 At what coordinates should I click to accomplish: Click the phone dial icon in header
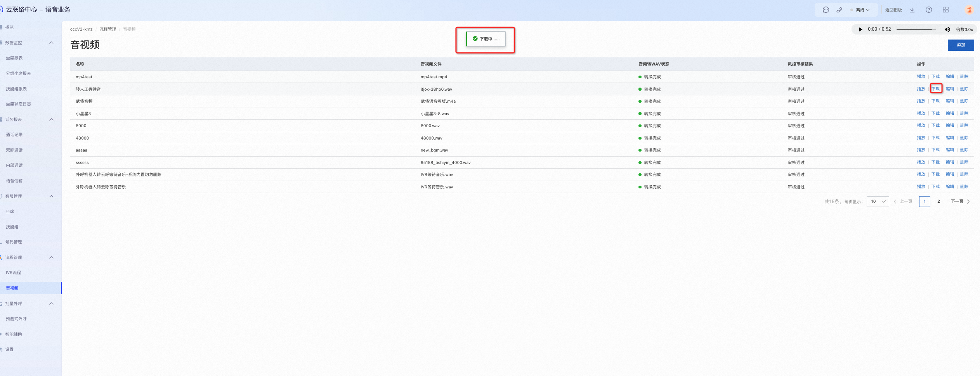[x=839, y=10]
